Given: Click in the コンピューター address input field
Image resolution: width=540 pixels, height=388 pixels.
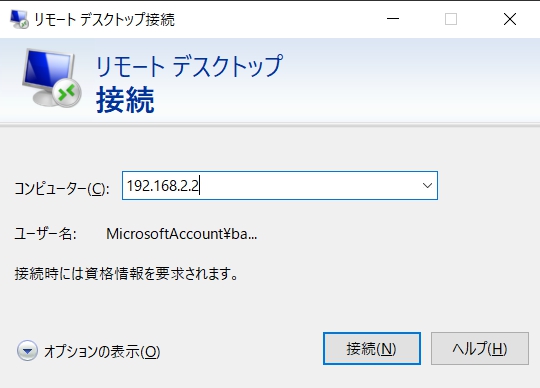Looking at the screenshot, I should 280,186.
